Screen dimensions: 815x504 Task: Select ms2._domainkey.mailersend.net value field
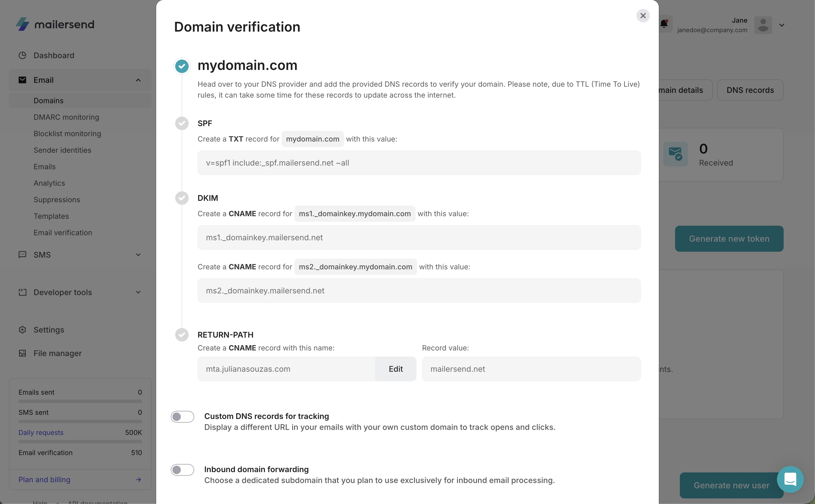point(419,291)
